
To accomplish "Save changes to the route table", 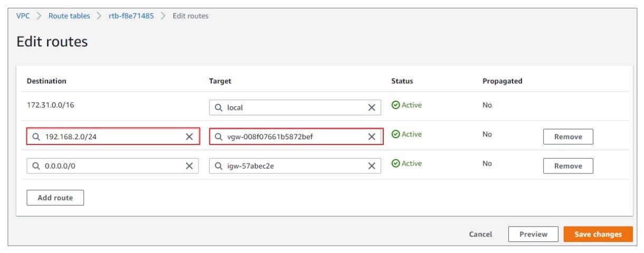I will tap(598, 234).
